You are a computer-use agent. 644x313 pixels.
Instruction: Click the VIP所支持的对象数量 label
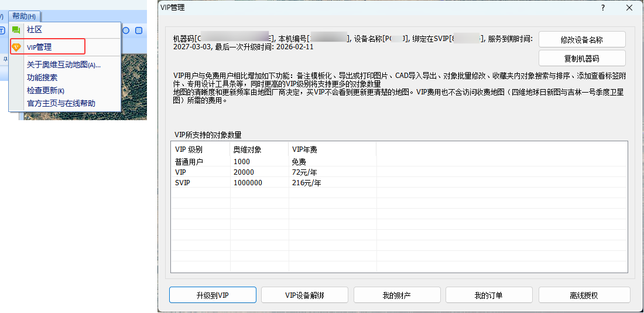pos(208,135)
